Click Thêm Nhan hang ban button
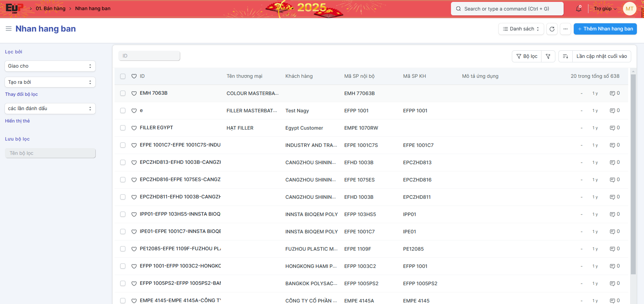Viewport: 644px width, 304px height. coord(605,29)
